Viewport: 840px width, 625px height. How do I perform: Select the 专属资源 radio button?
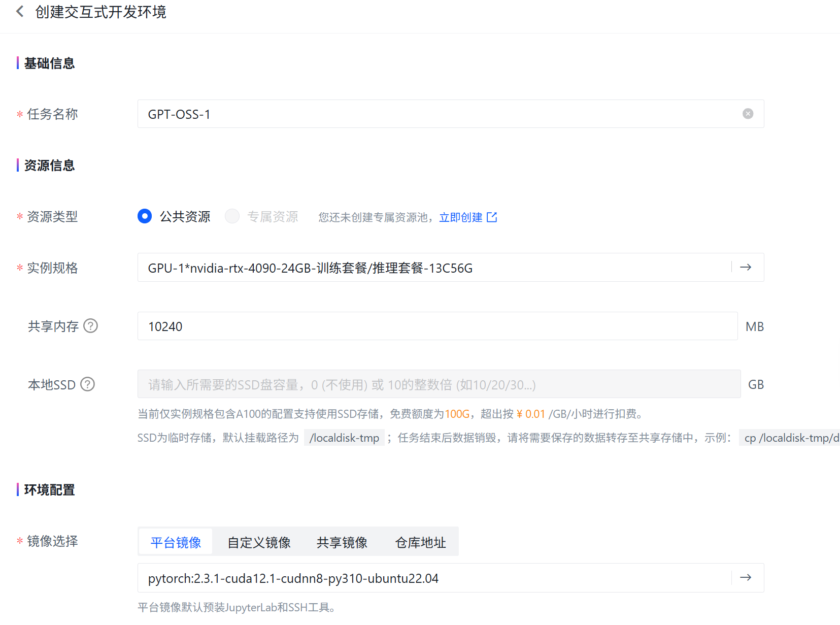(x=232, y=216)
